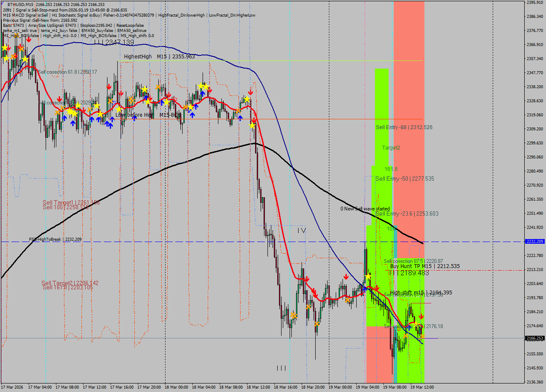The width and height of the screenshot is (546, 392).
Task: Click the 'Buy Hunt TP M15 | 2212.535' label
Action: point(425,266)
